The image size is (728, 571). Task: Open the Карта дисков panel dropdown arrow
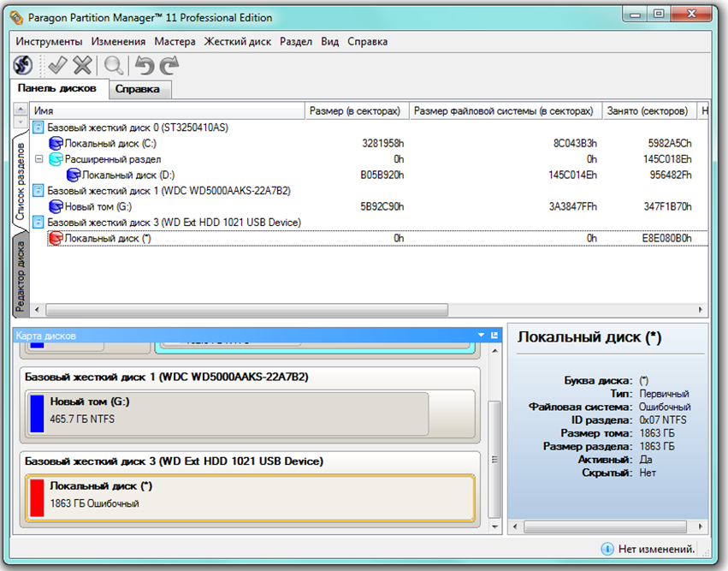pyautogui.click(x=481, y=335)
